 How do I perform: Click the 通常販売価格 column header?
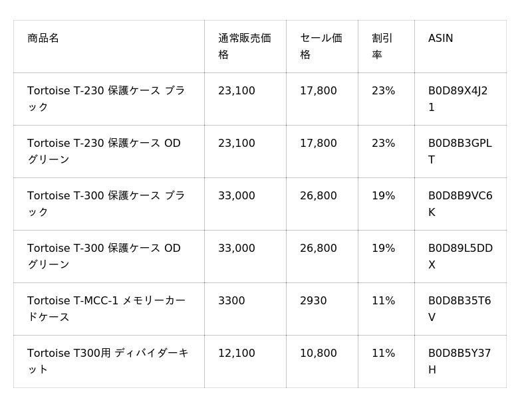pos(244,47)
